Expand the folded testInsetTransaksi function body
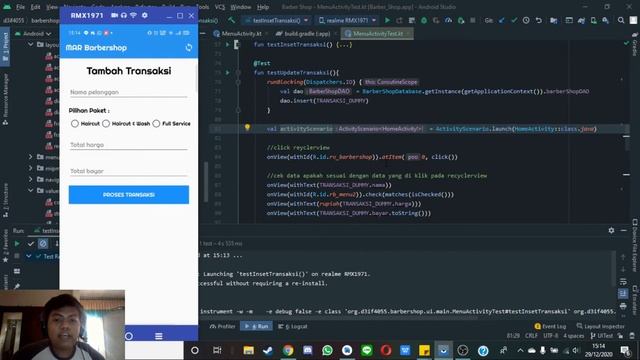 344,44
